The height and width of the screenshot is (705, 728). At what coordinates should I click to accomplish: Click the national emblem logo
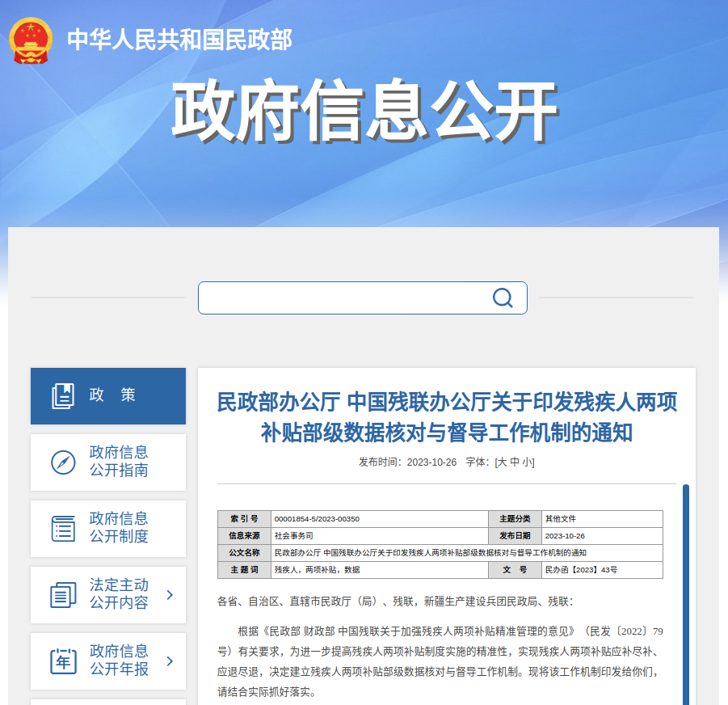pos(31,40)
